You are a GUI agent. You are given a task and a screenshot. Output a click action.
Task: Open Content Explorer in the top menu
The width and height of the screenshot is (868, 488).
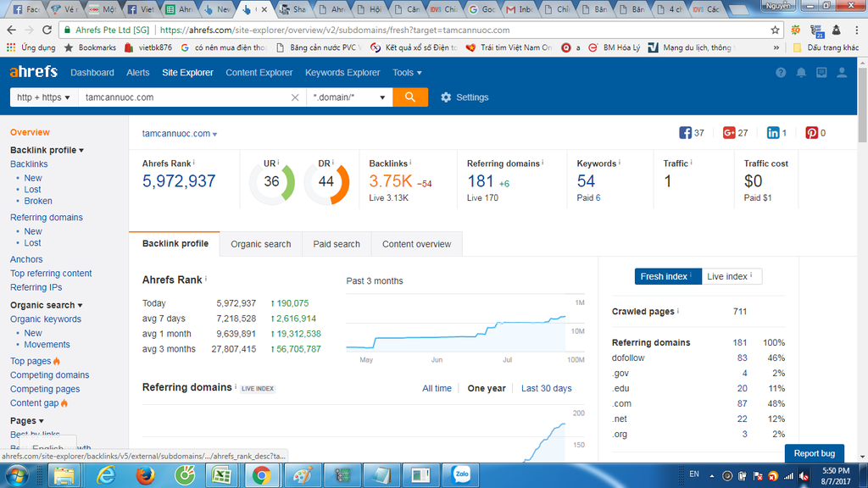[259, 73]
